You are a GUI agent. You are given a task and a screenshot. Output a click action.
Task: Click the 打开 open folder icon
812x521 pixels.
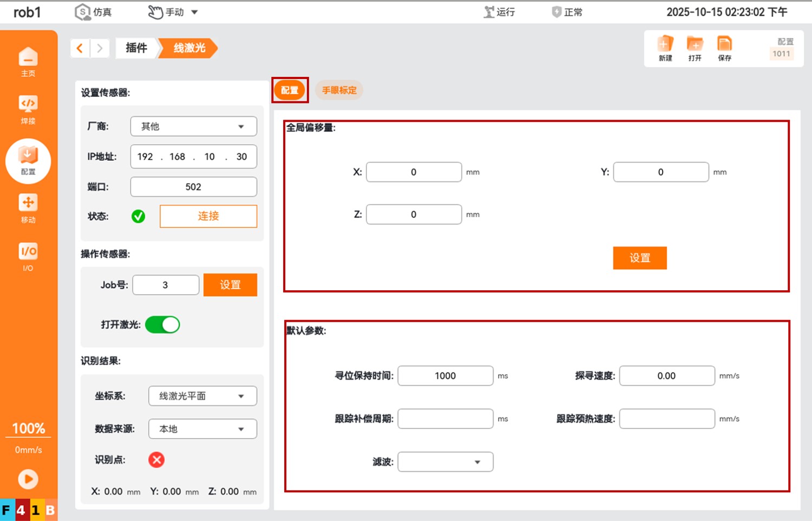[x=695, y=48]
